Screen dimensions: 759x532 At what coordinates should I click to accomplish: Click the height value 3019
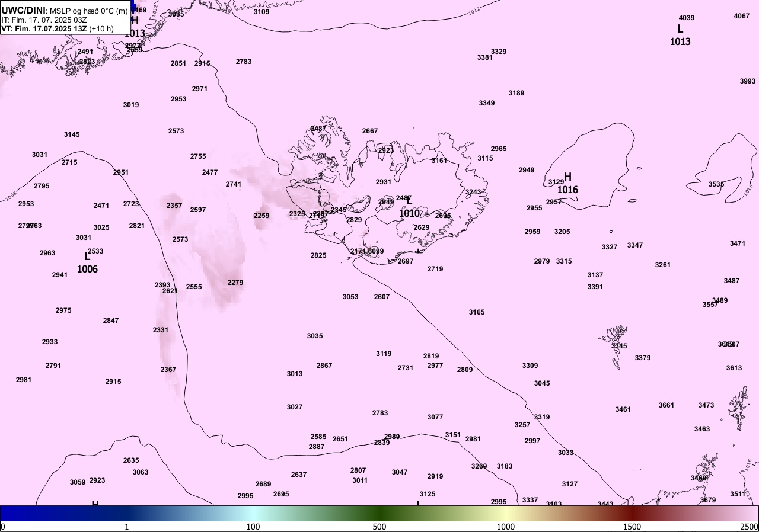[x=131, y=105]
